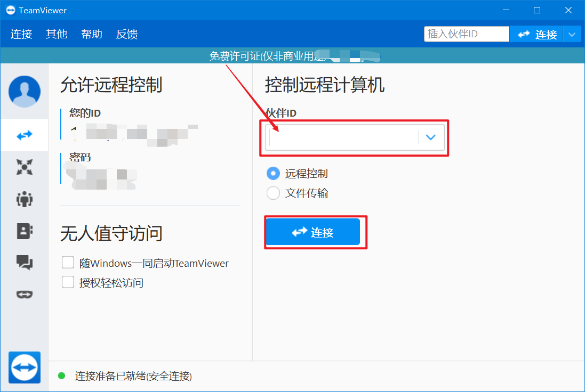Enable the 授权轻松访问 checkbox
This screenshot has height=392, width=585.
tap(68, 282)
